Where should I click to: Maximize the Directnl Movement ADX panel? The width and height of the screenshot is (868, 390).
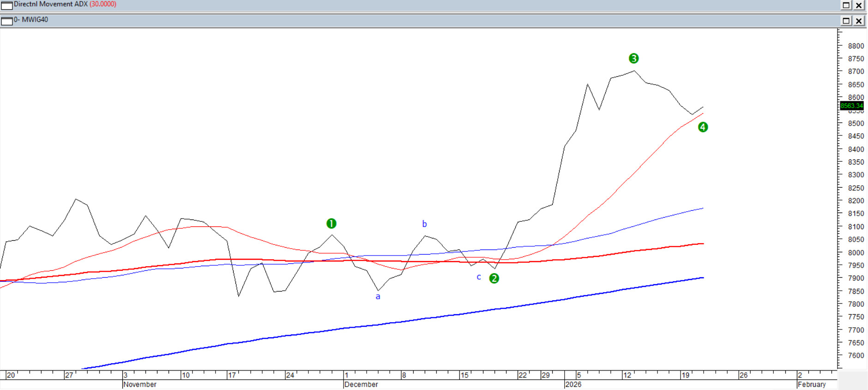pos(846,5)
